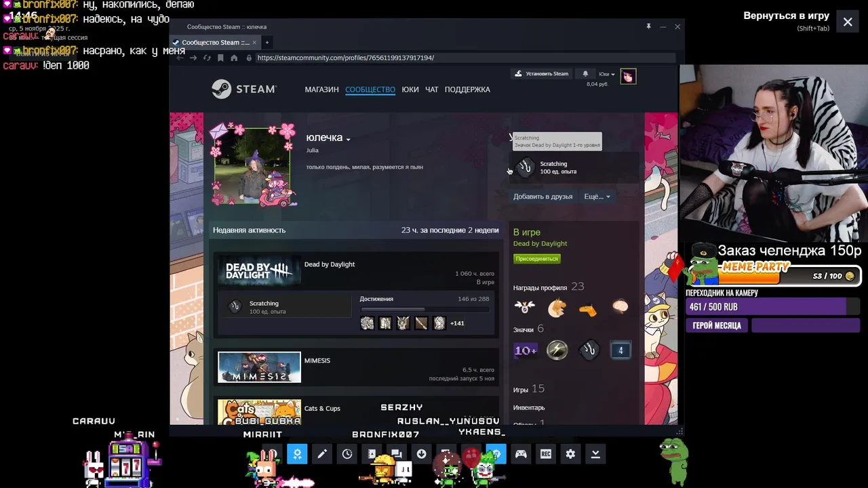Go back with browser back arrow
The width and height of the screenshot is (868, 488).
pyautogui.click(x=180, y=58)
